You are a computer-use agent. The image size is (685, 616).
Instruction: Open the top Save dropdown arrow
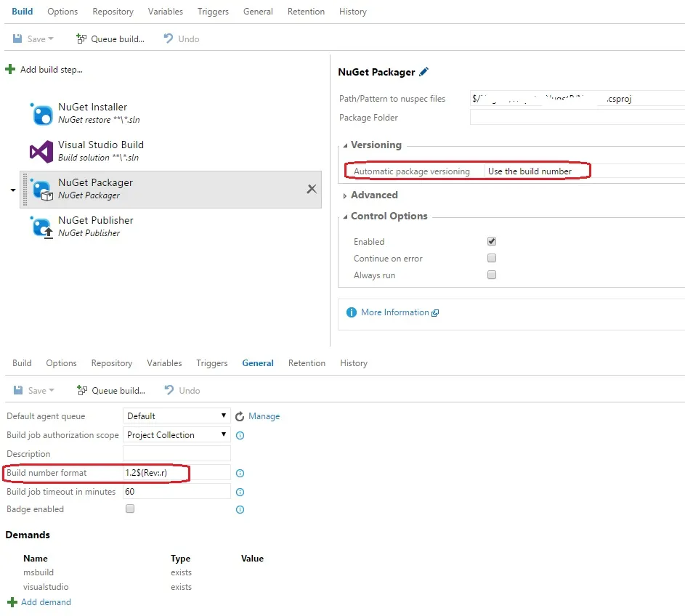(x=51, y=39)
